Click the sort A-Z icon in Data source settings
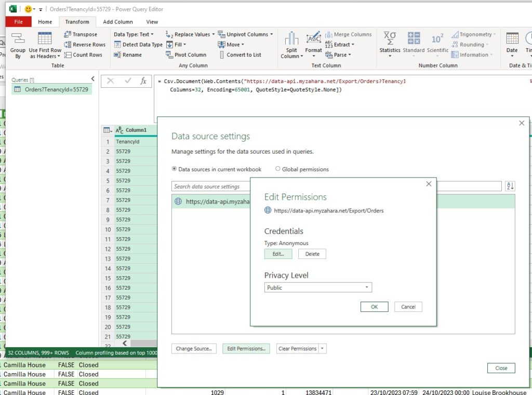The image size is (532, 395). click(x=510, y=186)
